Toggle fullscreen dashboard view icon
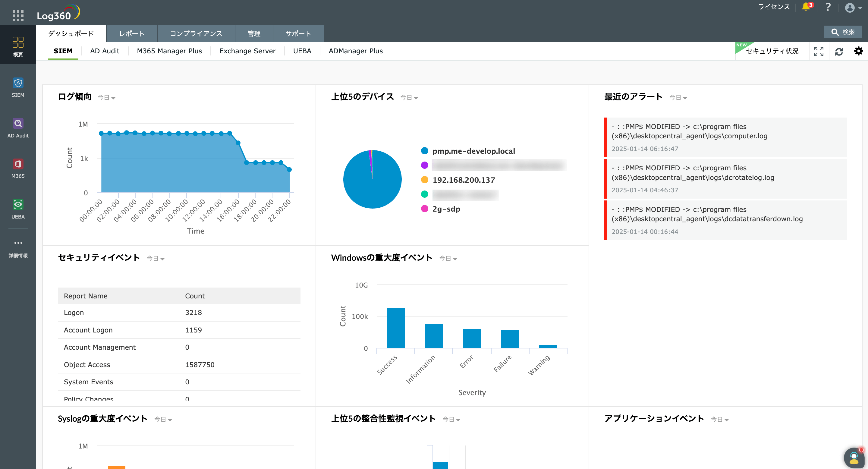868x469 pixels. 819,51
